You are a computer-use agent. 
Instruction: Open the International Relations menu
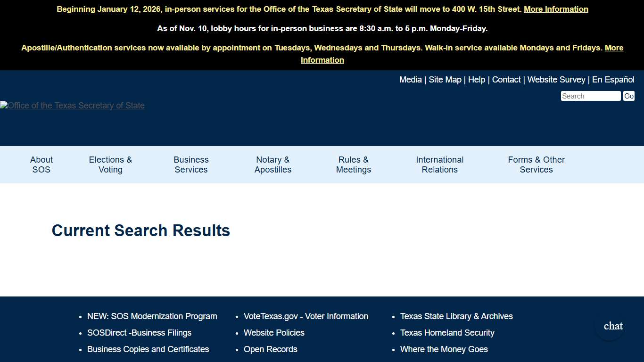click(439, 165)
